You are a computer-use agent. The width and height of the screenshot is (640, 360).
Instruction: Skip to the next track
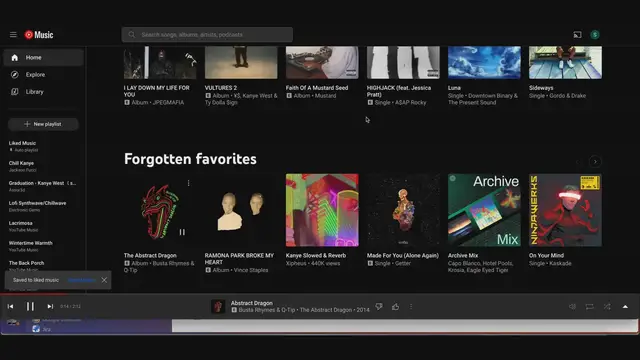pos(50,306)
